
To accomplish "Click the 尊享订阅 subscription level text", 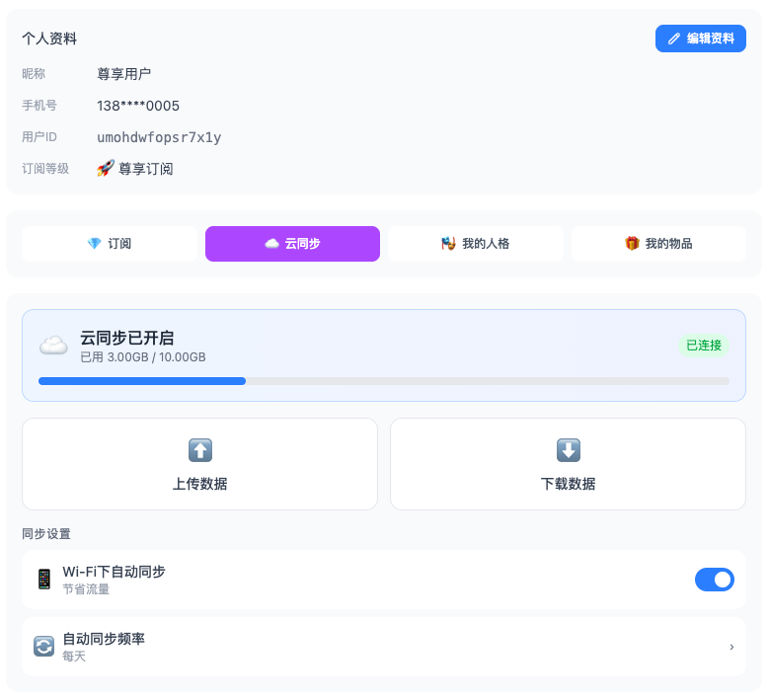I will click(146, 169).
